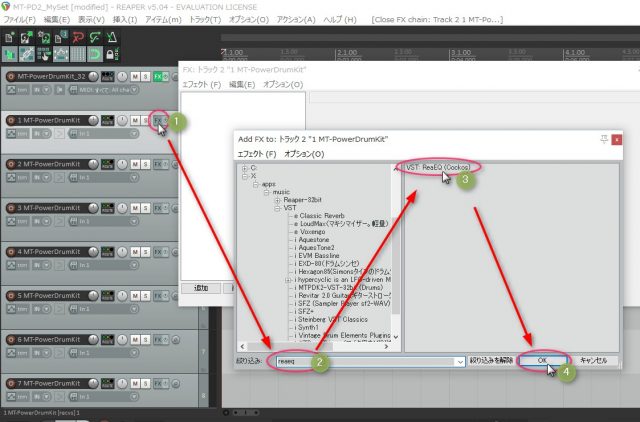Click pan knob on 3 MT-PowerDrumKit track
640x422 pixels.
point(122,208)
